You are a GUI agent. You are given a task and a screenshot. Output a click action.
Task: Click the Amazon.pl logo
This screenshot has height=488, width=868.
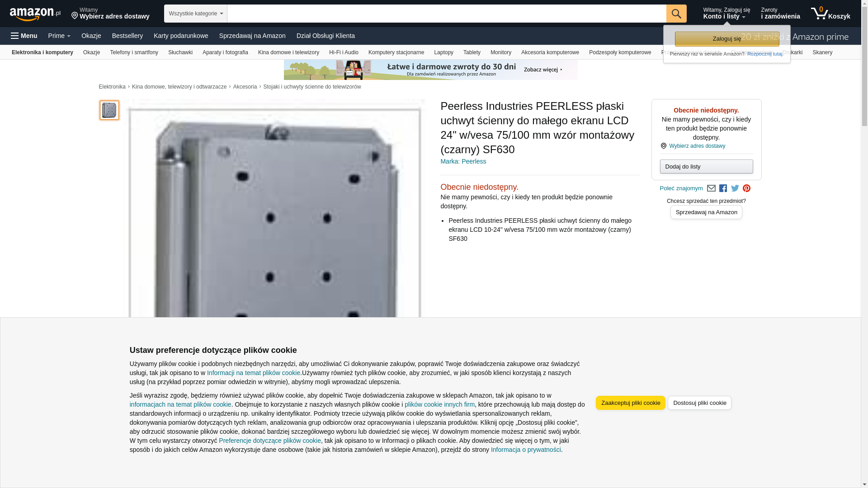pos(35,14)
